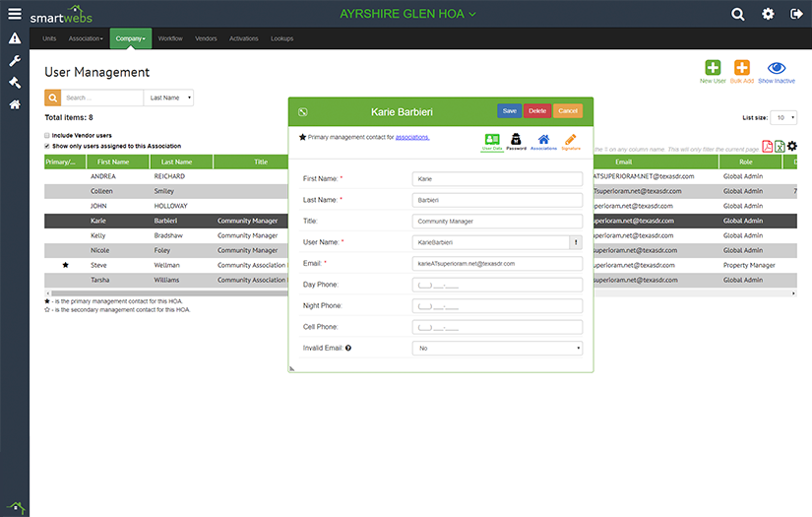The width and height of the screenshot is (812, 517).
Task: Expand the AYRSHIRE GLEN HOA selector
Action: pyautogui.click(x=407, y=14)
